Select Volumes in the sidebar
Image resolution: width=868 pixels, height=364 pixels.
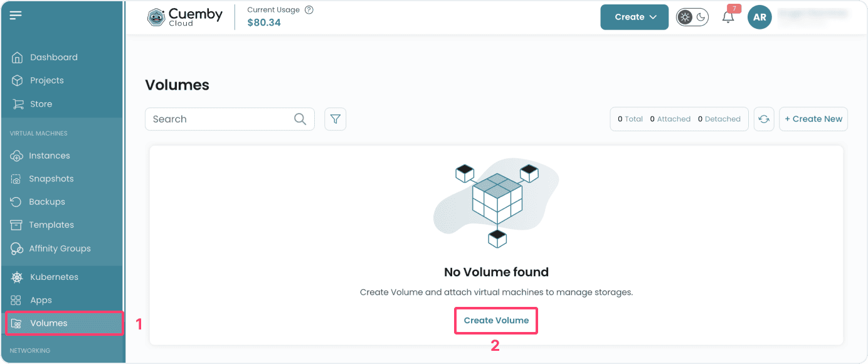[x=48, y=323]
